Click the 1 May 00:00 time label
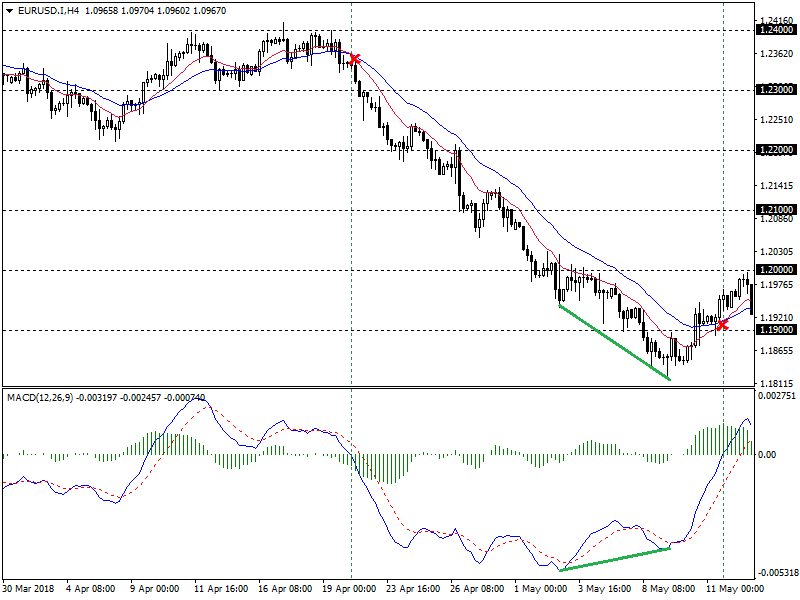This screenshot has height=600, width=800. click(540, 589)
